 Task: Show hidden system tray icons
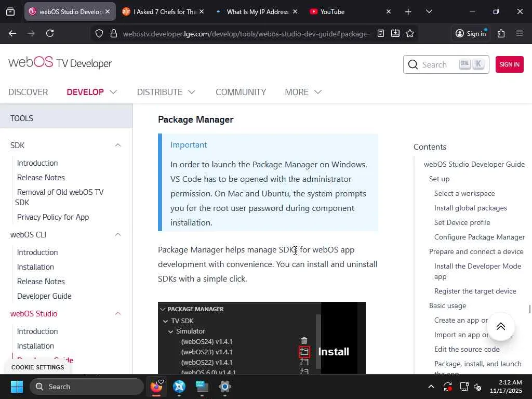tap(431, 387)
